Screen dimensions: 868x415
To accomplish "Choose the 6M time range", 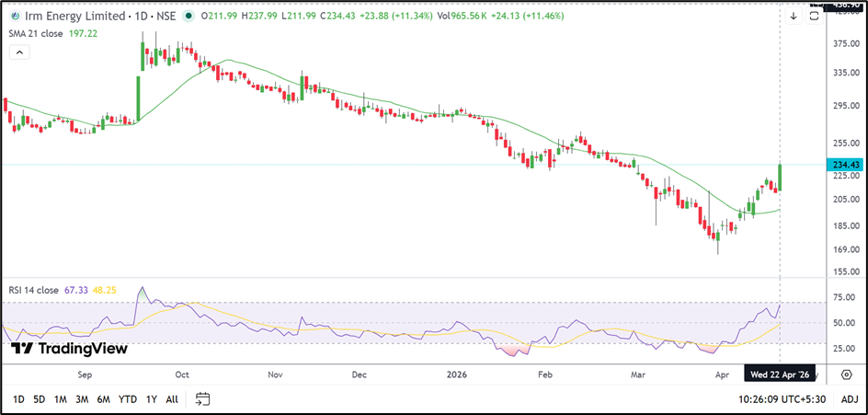I will 103,399.
